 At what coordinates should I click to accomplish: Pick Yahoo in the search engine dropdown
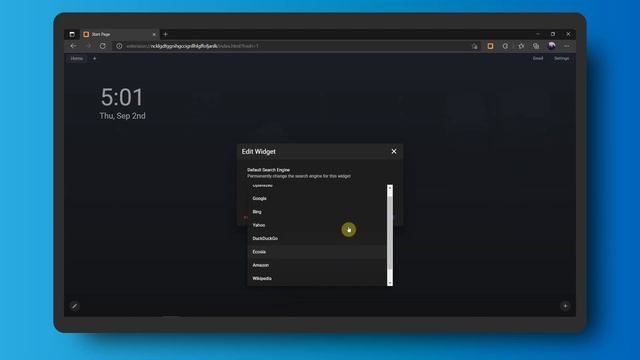[317, 225]
